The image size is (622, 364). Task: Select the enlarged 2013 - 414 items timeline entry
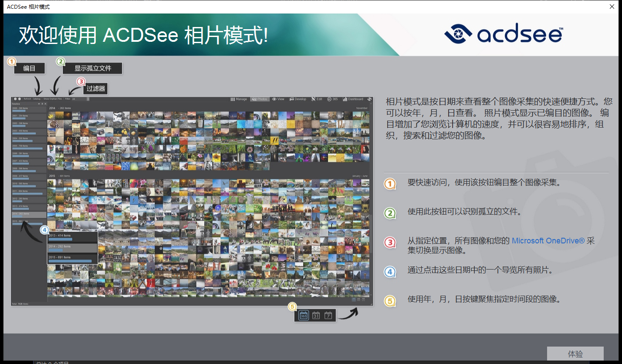[72, 236]
